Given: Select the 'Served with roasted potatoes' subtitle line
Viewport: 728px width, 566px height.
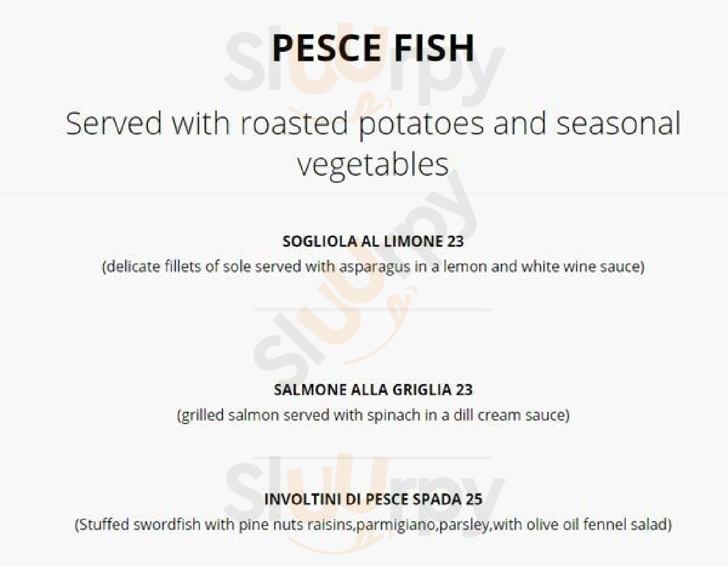Looking at the screenshot, I should point(373,123).
